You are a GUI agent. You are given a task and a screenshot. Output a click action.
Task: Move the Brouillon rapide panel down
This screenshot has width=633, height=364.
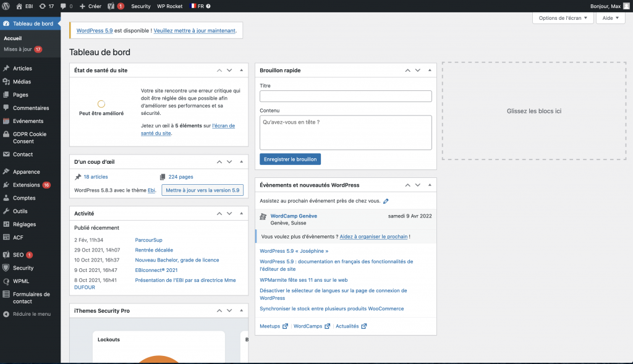pyautogui.click(x=418, y=70)
